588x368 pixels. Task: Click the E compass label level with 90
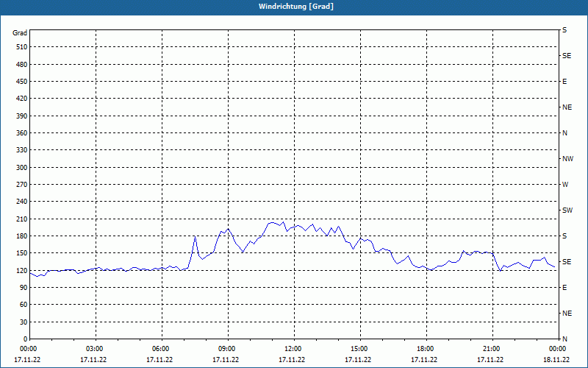[564, 288]
